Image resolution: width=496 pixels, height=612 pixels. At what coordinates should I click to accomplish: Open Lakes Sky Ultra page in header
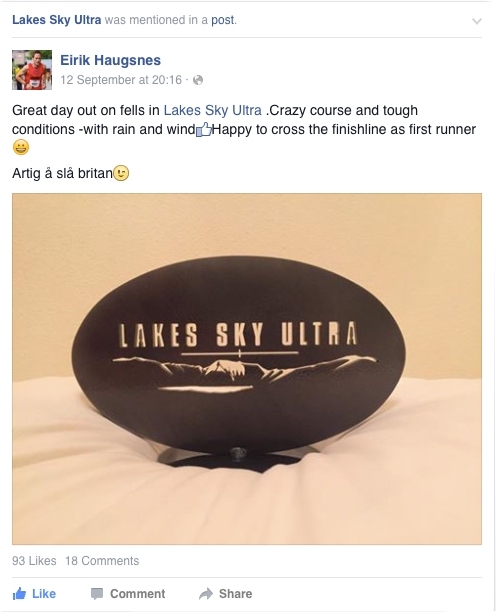click(x=57, y=20)
